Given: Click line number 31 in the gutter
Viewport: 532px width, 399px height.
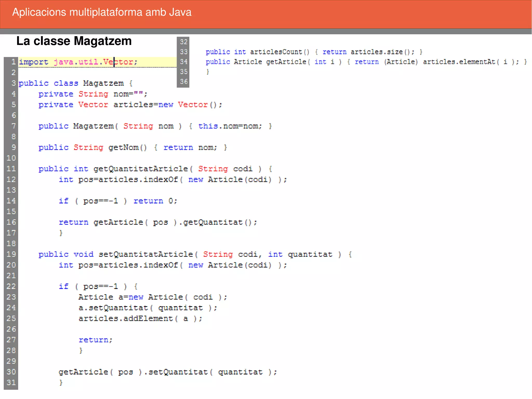Looking at the screenshot, I should pos(11,382).
